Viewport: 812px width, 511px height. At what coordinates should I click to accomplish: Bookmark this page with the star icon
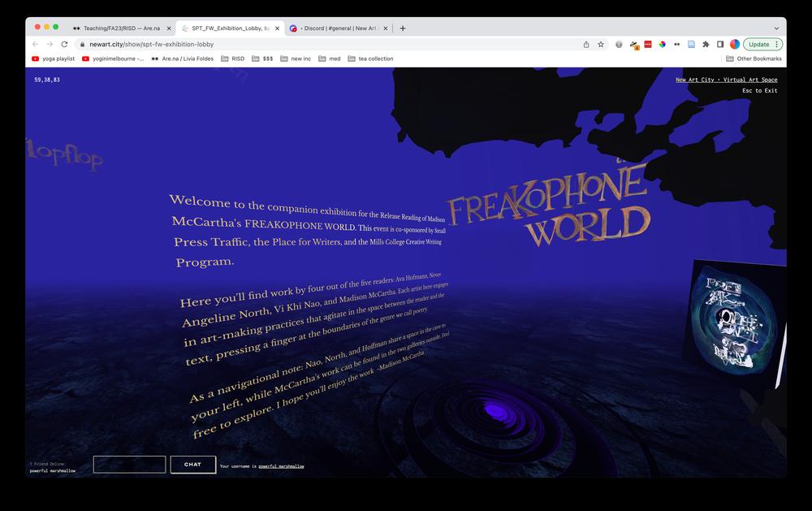pos(601,45)
